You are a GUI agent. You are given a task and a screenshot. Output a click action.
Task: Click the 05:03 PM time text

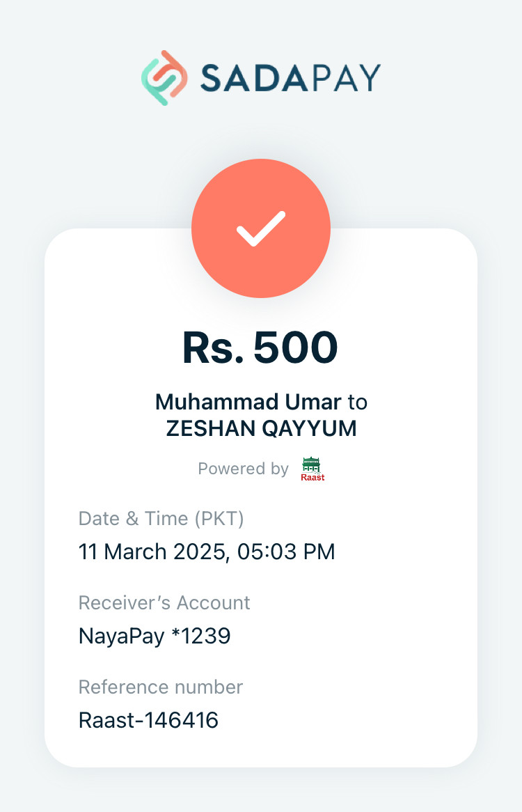[x=286, y=552]
